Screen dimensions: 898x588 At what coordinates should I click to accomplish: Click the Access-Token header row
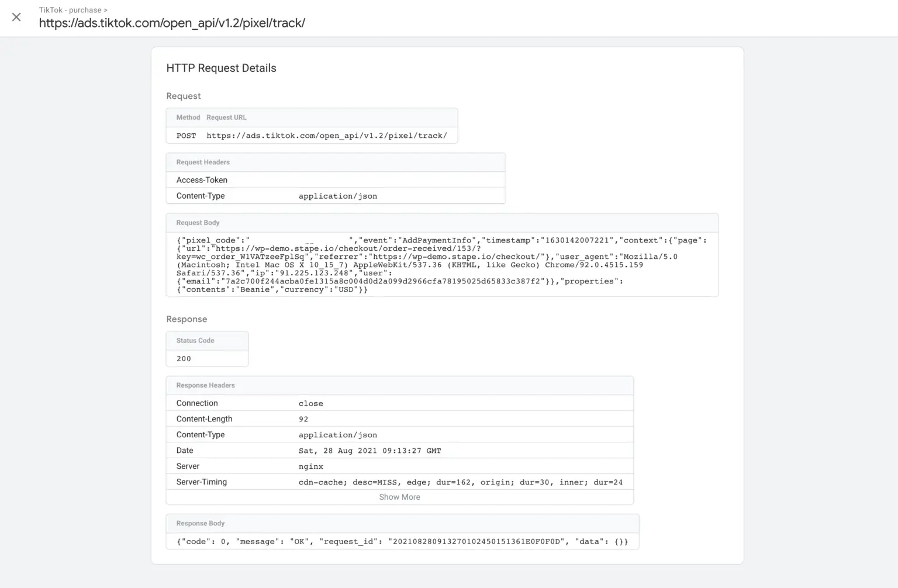336,180
